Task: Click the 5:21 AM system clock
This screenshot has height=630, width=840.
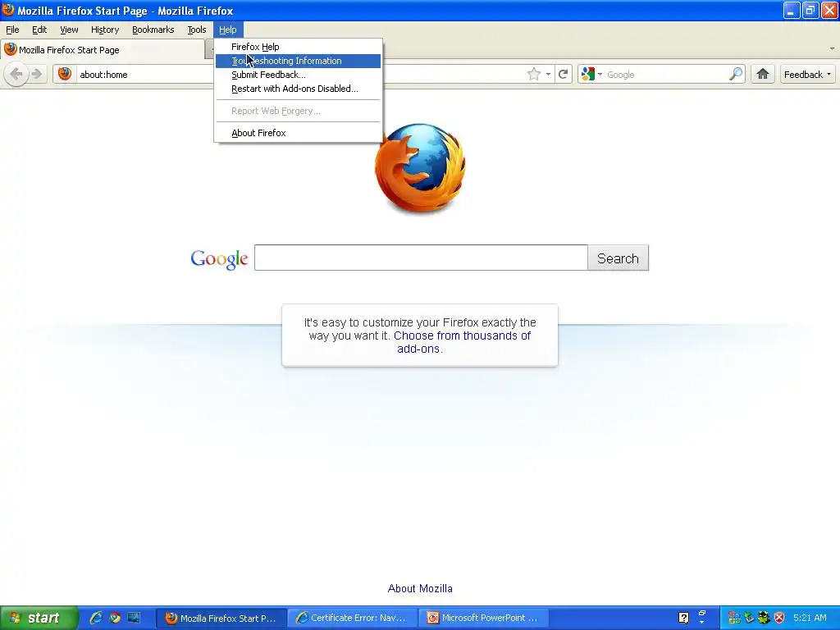Action: (810, 618)
